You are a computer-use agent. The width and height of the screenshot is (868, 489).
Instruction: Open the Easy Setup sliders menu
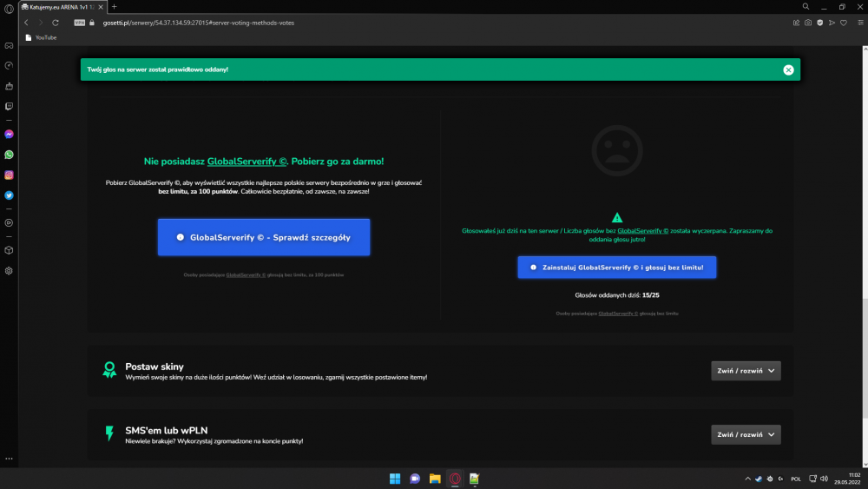click(x=860, y=23)
